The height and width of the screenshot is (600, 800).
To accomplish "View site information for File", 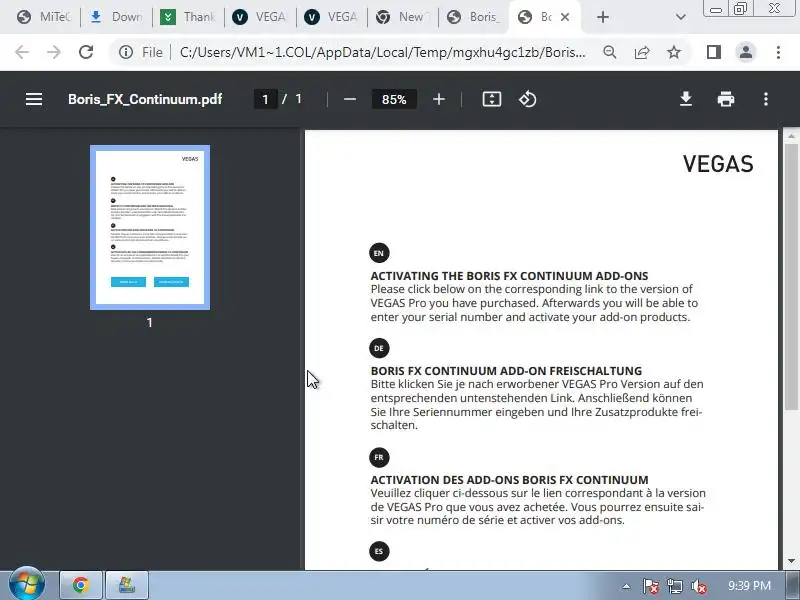I will [x=141, y=52].
